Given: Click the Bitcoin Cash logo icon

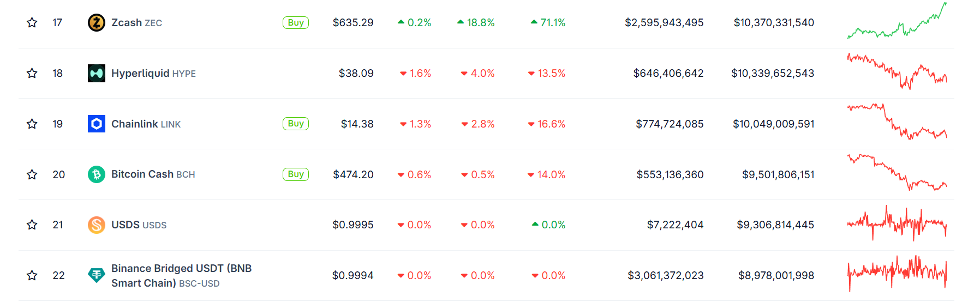Looking at the screenshot, I should 97,174.
